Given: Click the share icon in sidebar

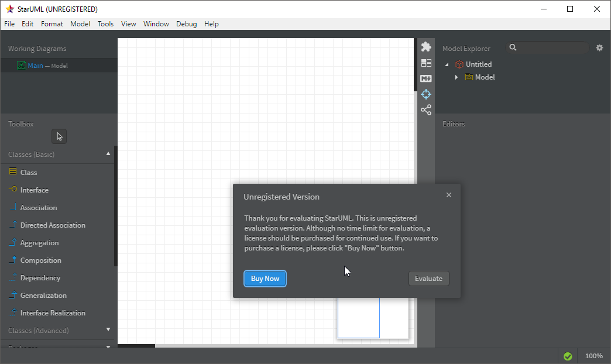Looking at the screenshot, I should click(426, 110).
